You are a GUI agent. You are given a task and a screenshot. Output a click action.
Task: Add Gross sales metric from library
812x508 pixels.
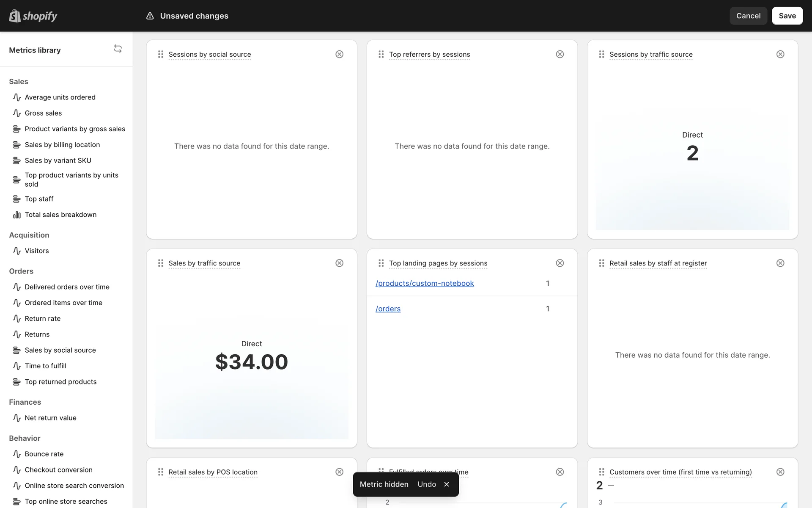tap(43, 113)
